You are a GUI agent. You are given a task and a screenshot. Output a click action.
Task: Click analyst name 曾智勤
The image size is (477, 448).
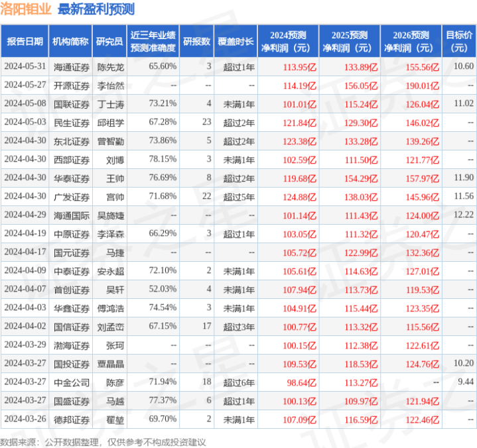[111, 141]
